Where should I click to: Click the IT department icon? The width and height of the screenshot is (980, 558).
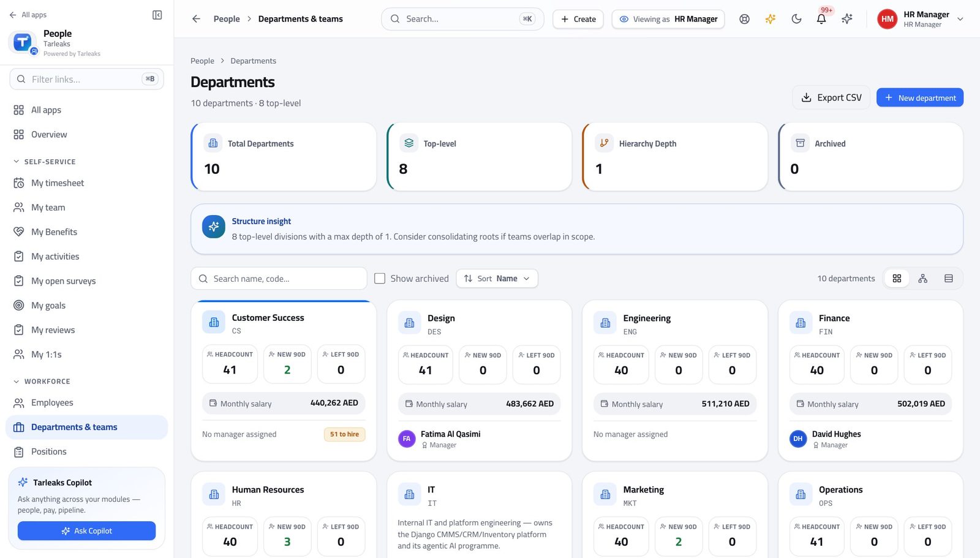(409, 494)
